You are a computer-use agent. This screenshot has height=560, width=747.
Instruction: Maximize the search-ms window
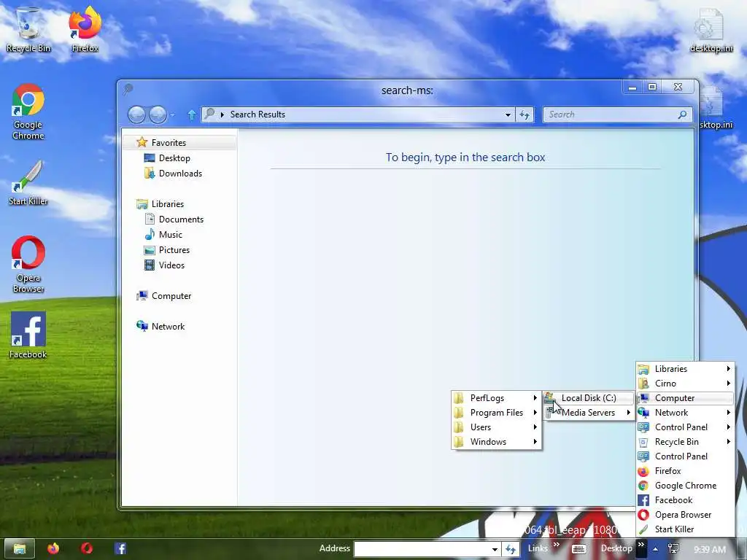(652, 87)
